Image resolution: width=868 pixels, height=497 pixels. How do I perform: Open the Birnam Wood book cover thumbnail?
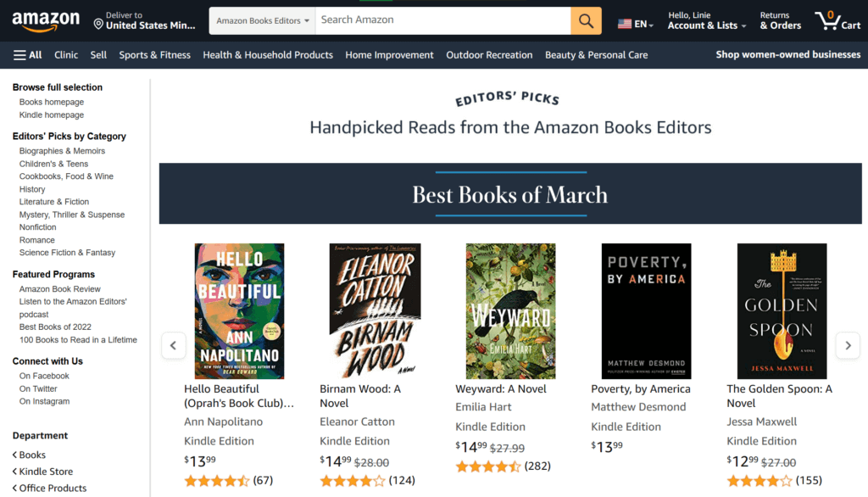pos(375,311)
